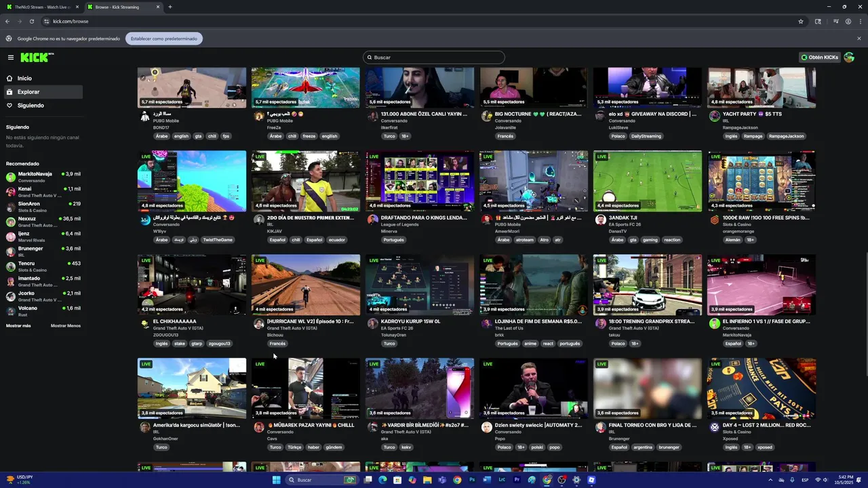The height and width of the screenshot is (488, 868).
Task: Switch to TheNic0 Stream browser tab
Action: [42, 7]
